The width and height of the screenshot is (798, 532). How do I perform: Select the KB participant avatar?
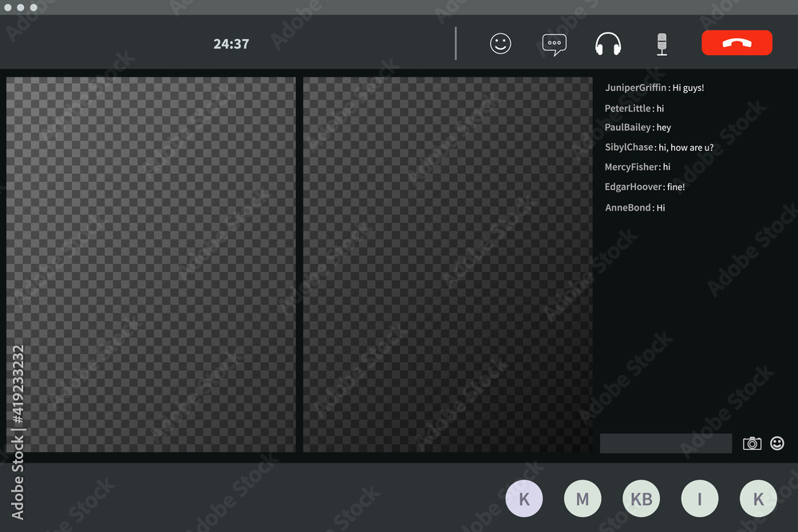pyautogui.click(x=642, y=499)
